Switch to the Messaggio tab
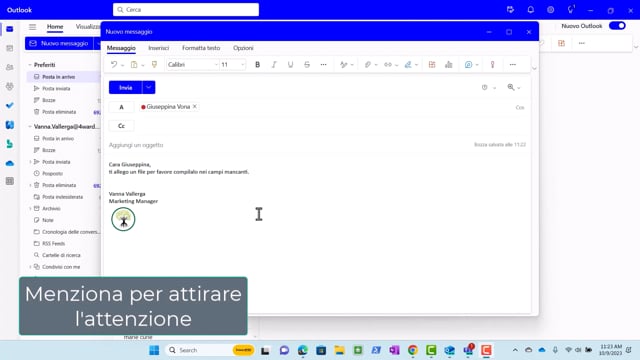The image size is (640, 360). 121,48
